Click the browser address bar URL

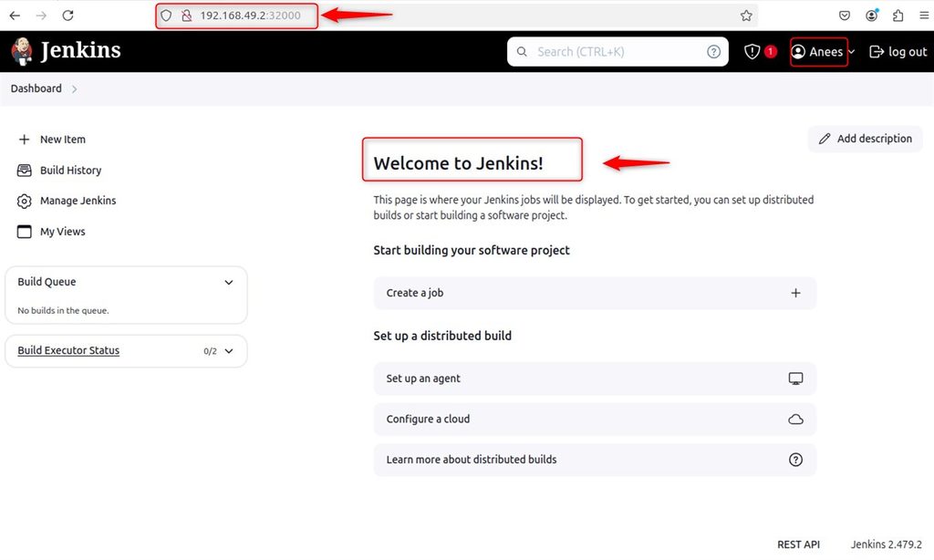(x=250, y=16)
